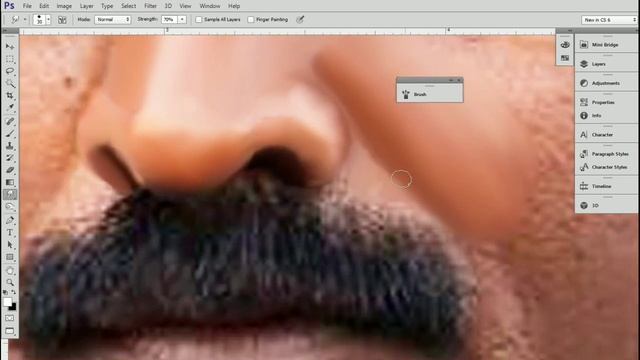Select the Eyedropper tool
The height and width of the screenshot is (360, 640).
(10, 107)
